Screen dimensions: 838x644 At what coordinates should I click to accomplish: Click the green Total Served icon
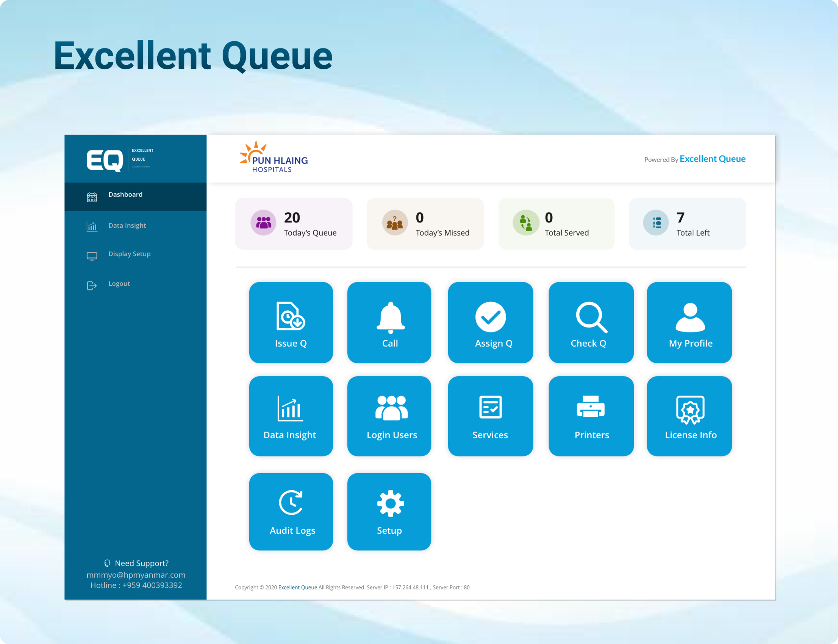tap(525, 222)
